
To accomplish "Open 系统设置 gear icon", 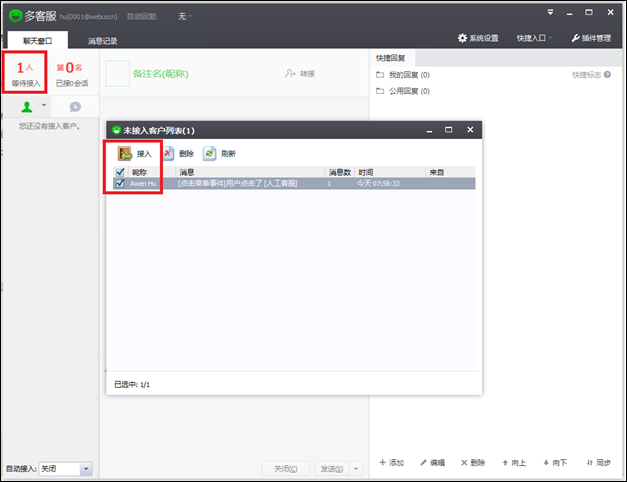I will pyautogui.click(x=462, y=38).
